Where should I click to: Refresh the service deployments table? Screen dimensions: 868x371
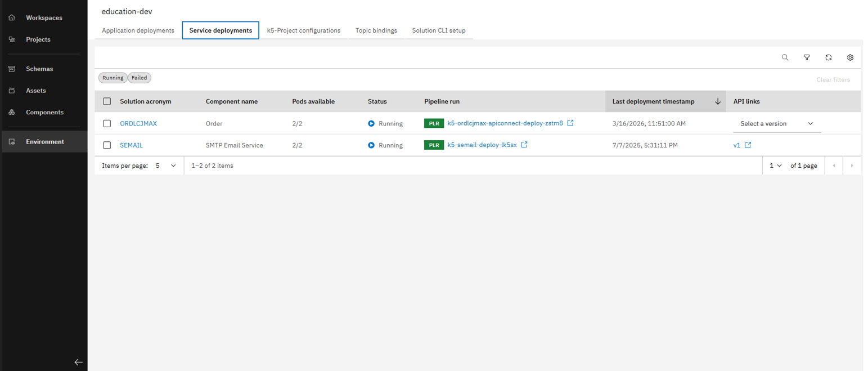[829, 57]
